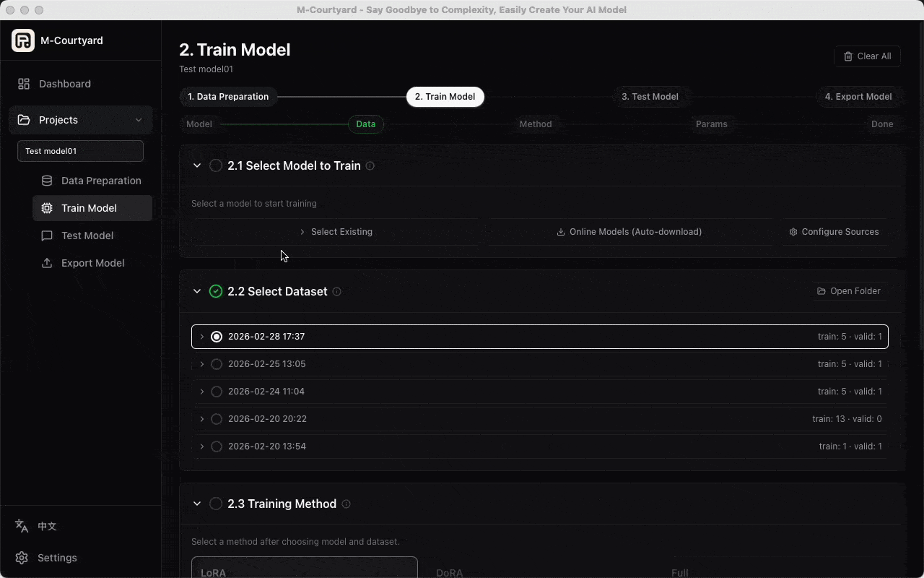924x578 pixels.
Task: Click the green check on Select Dataset
Action: click(x=216, y=291)
